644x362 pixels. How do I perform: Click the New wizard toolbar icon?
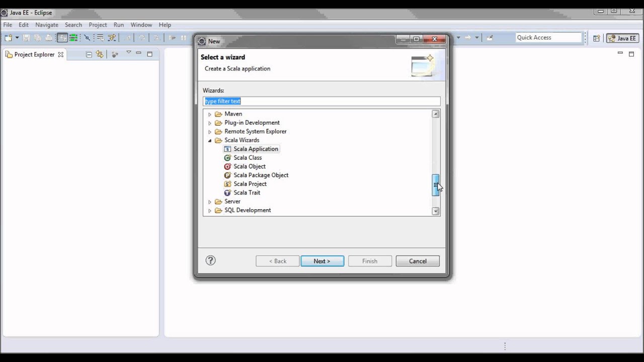pyautogui.click(x=8, y=38)
